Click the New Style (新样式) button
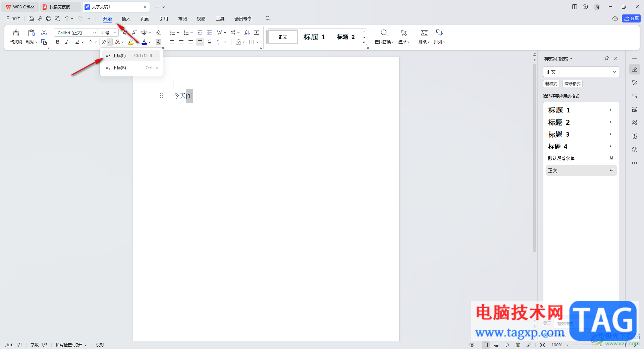The height and width of the screenshot is (349, 644). point(551,84)
